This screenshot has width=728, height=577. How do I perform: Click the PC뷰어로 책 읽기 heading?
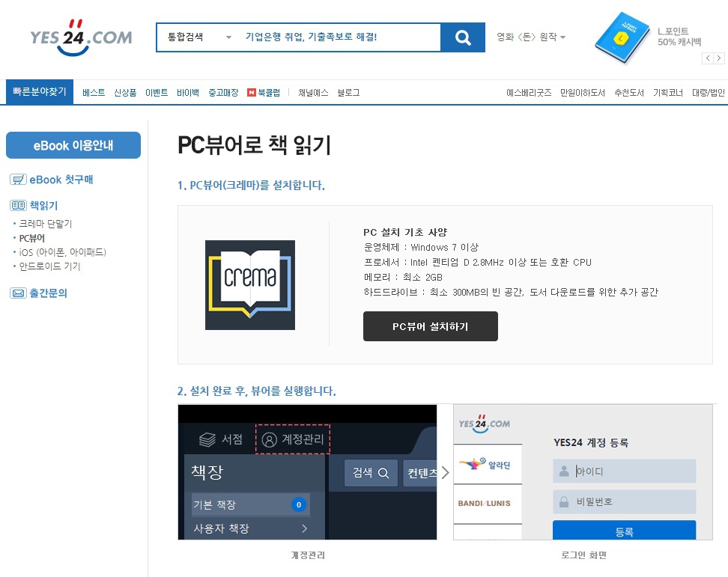pos(255,145)
